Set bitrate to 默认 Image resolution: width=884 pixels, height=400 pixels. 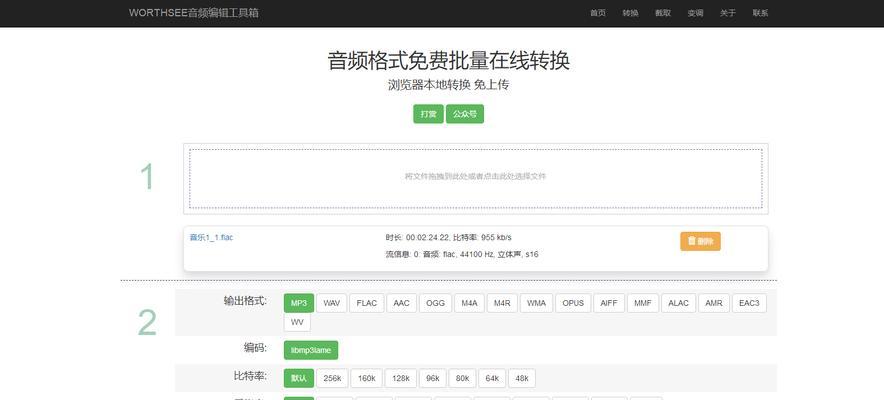(299, 378)
